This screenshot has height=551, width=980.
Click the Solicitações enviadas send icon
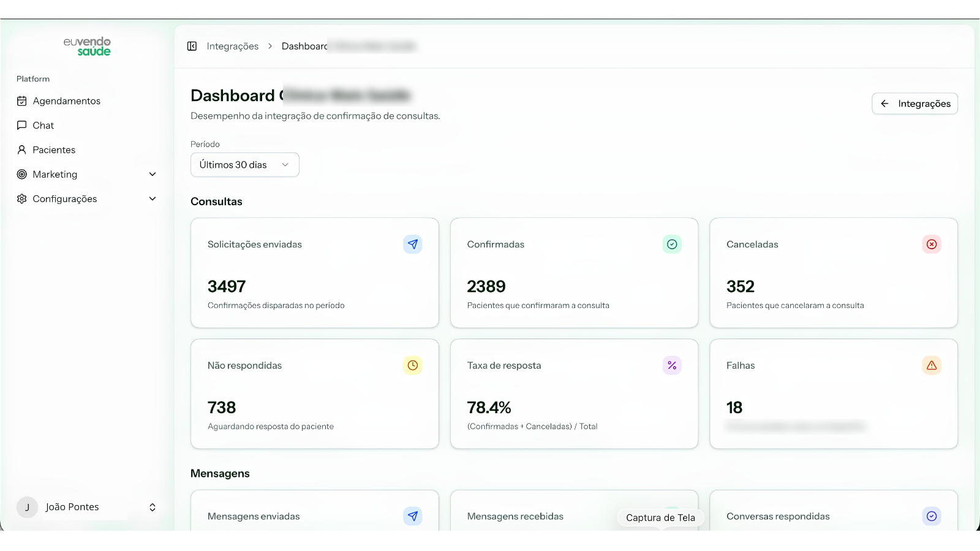pyautogui.click(x=413, y=244)
